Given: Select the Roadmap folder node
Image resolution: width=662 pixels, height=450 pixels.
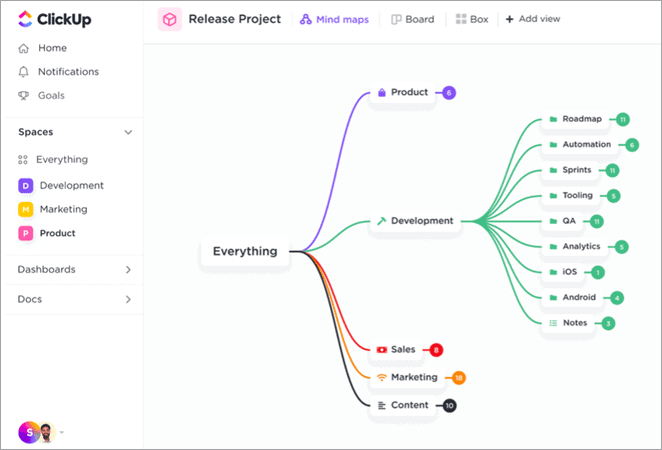Looking at the screenshot, I should (578, 119).
